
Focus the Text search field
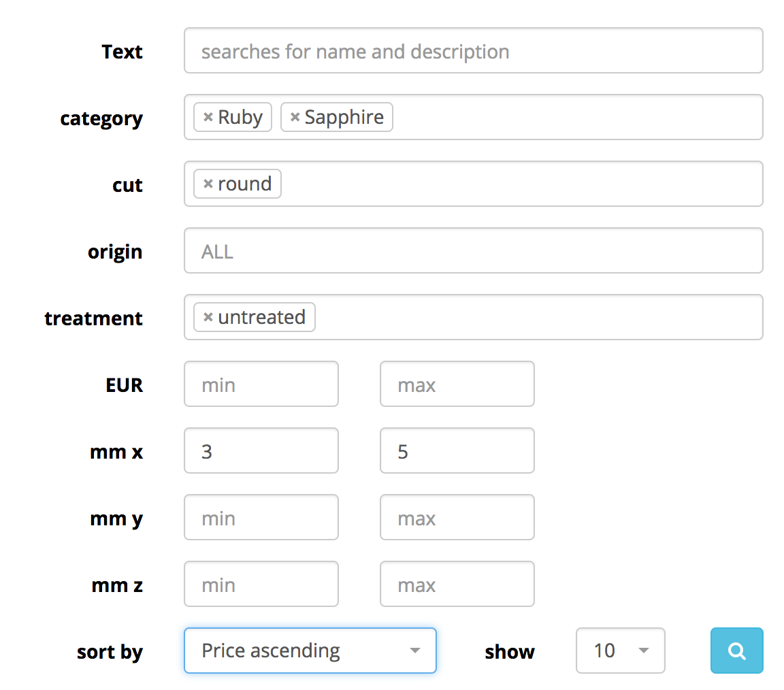click(x=473, y=50)
